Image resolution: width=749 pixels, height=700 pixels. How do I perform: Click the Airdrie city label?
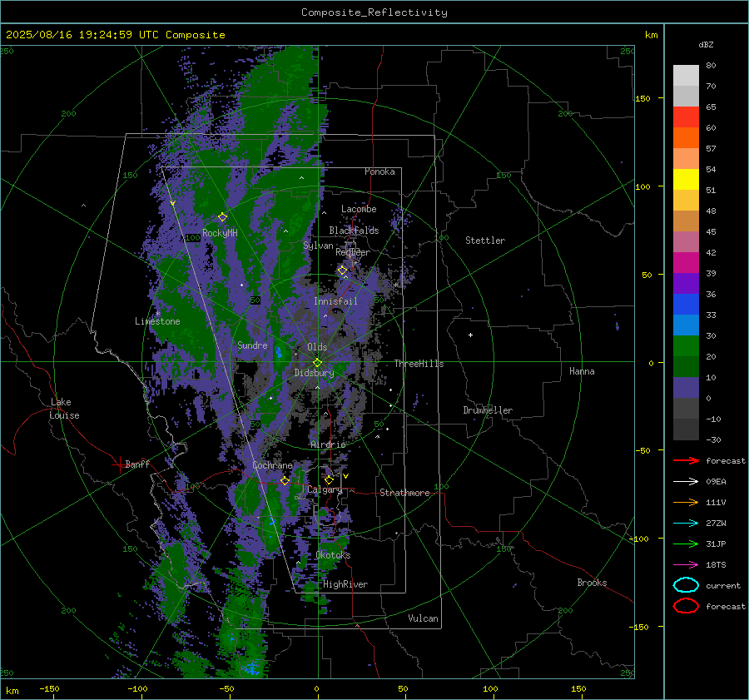(328, 444)
